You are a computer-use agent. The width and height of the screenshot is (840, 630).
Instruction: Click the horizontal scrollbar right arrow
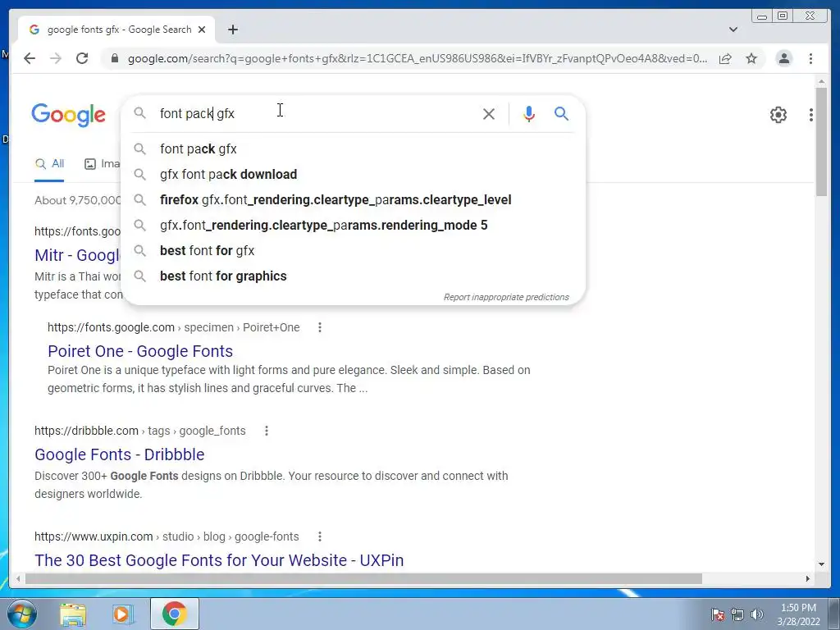[x=808, y=579]
